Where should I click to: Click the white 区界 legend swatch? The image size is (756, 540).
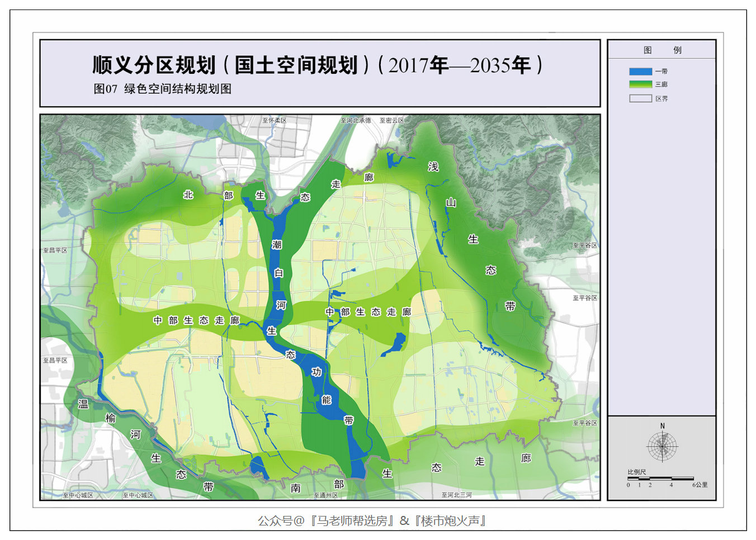pos(640,98)
